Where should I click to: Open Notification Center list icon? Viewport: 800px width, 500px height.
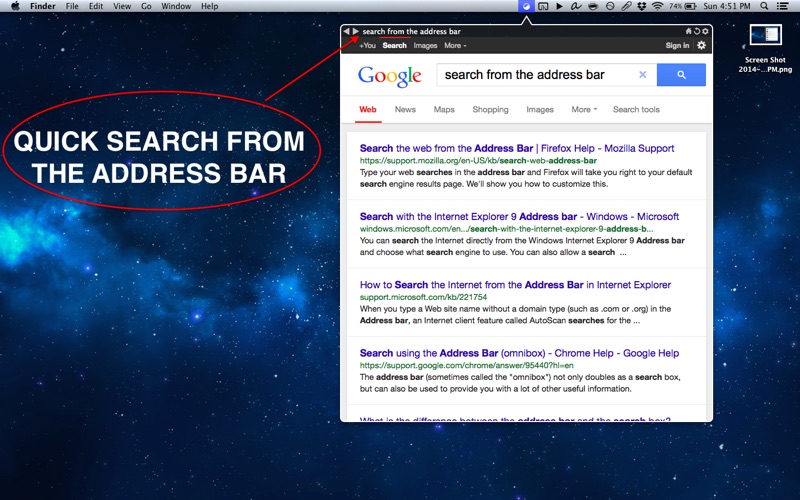(782, 6)
